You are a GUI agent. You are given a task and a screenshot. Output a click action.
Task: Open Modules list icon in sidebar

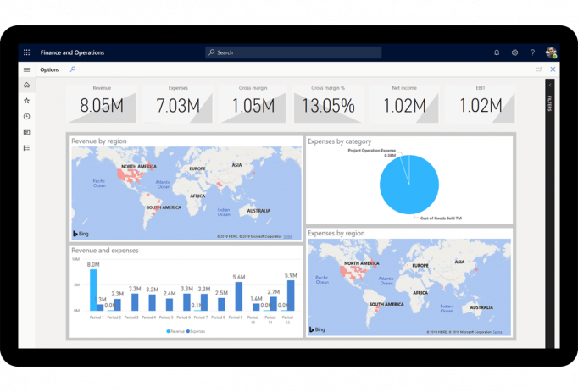26,148
